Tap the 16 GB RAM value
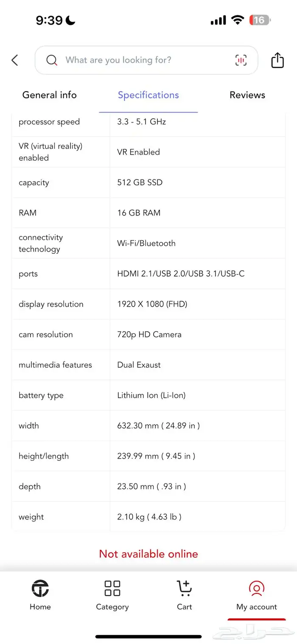297x644 pixels. (x=139, y=213)
